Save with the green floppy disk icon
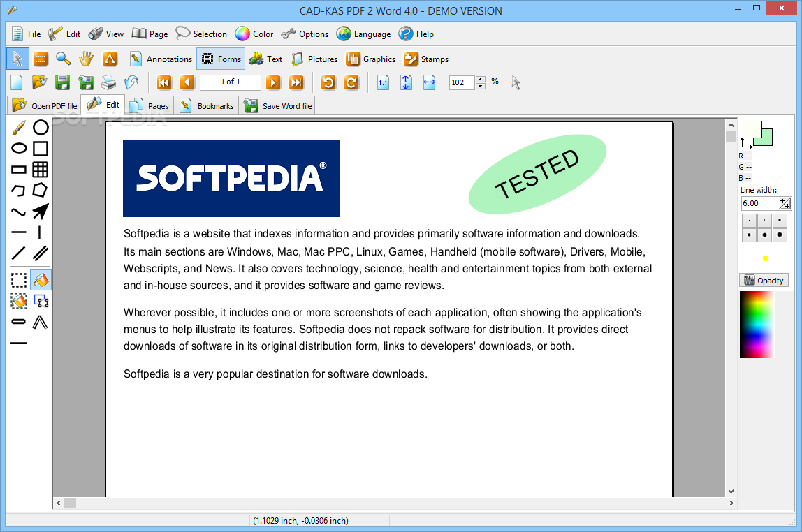Image resolution: width=802 pixels, height=532 pixels. coord(62,82)
